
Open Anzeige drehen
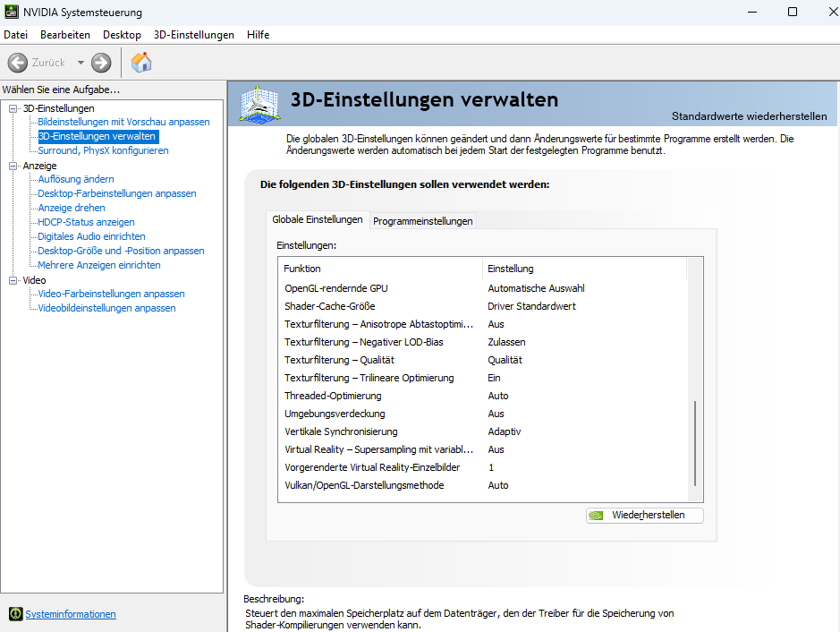coord(72,208)
